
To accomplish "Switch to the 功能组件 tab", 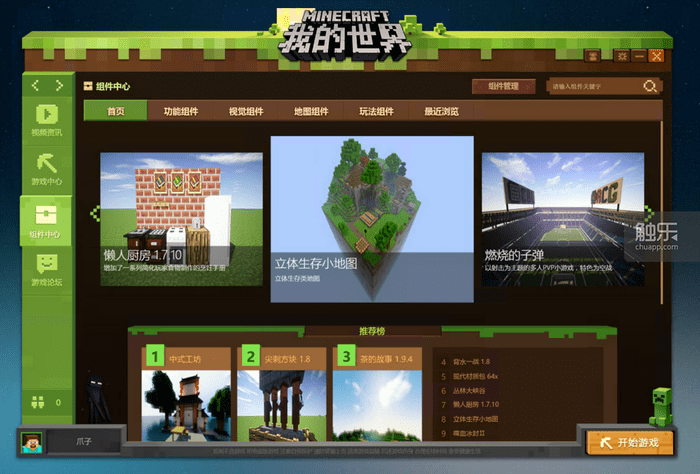I will [x=181, y=111].
